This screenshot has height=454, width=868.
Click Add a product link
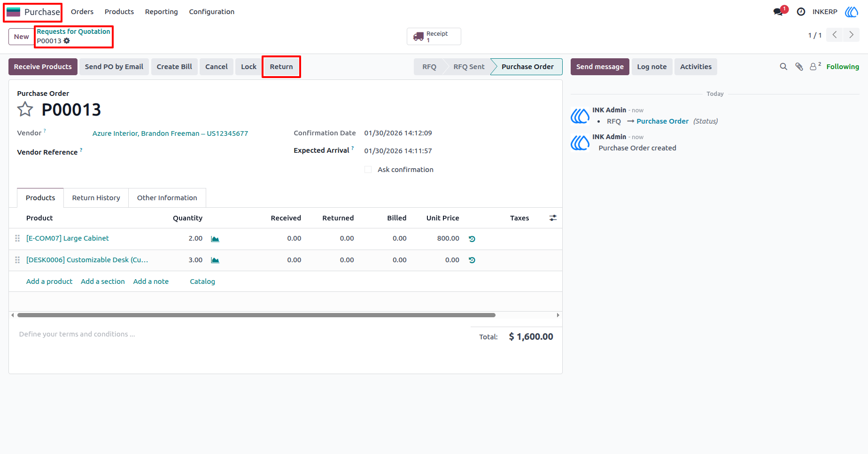(49, 282)
